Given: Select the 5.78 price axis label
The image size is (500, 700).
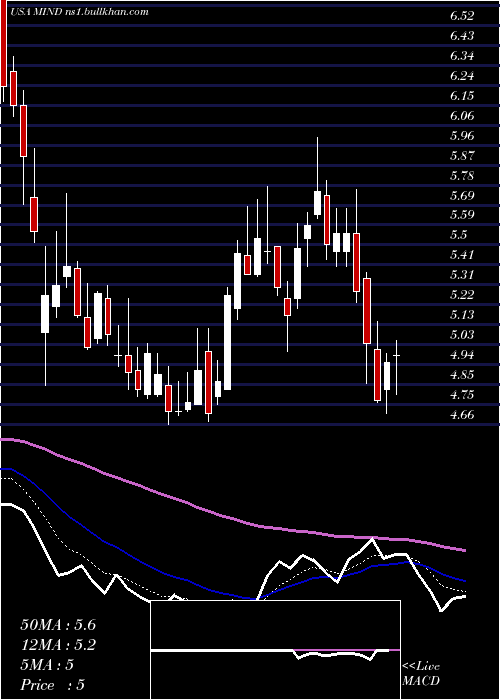Looking at the screenshot, I should 462,176.
